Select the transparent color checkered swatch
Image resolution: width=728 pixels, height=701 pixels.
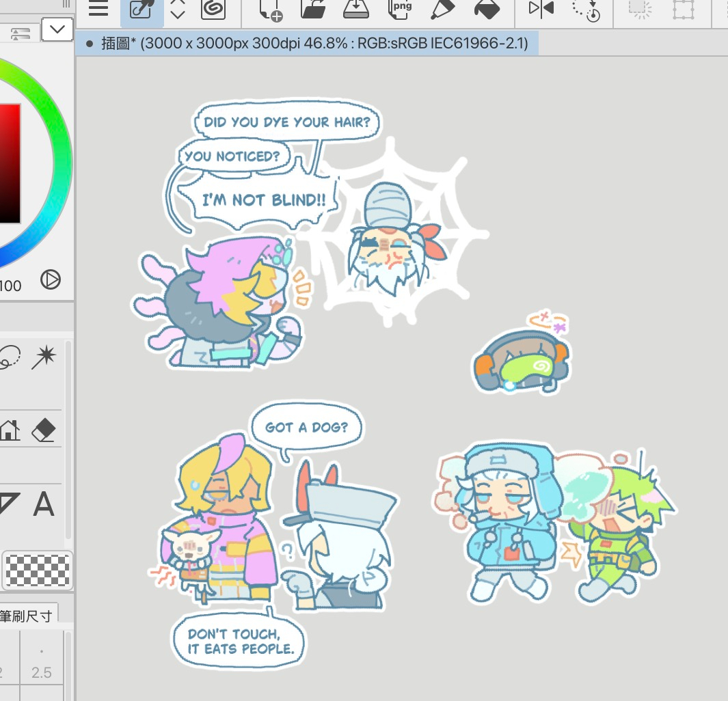click(x=37, y=570)
